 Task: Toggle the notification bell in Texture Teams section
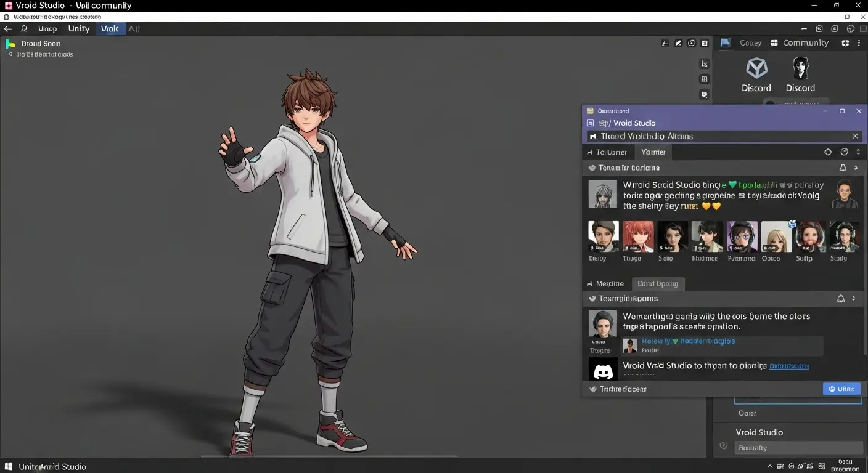pyautogui.click(x=840, y=298)
